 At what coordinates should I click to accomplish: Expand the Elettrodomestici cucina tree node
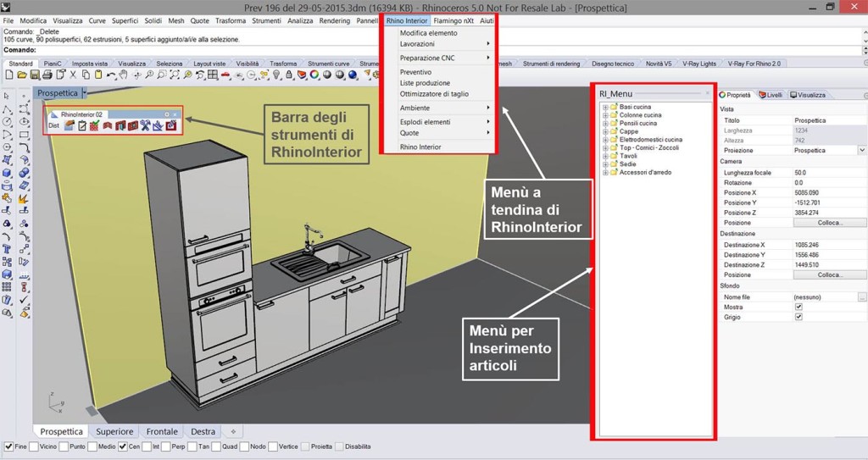pyautogui.click(x=605, y=140)
